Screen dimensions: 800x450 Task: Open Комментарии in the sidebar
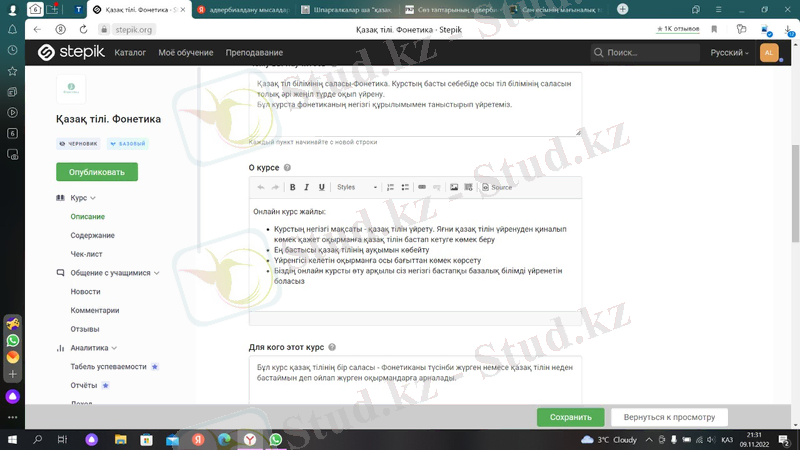coord(95,310)
